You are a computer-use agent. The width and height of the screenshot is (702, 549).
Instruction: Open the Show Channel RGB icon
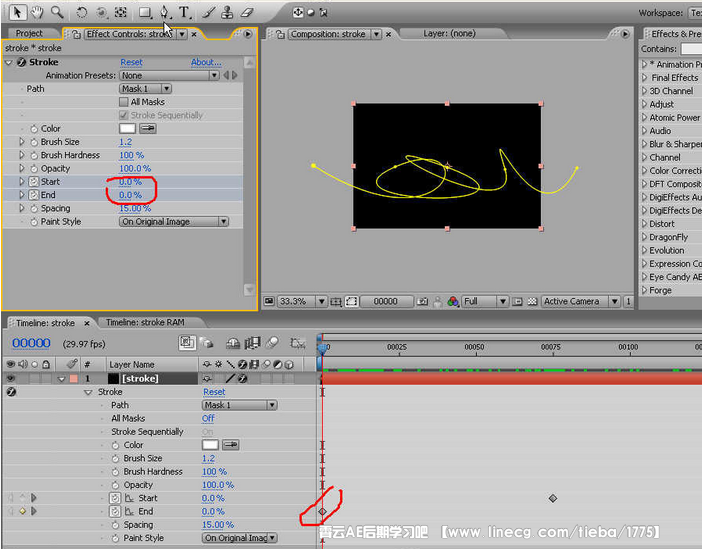453,302
